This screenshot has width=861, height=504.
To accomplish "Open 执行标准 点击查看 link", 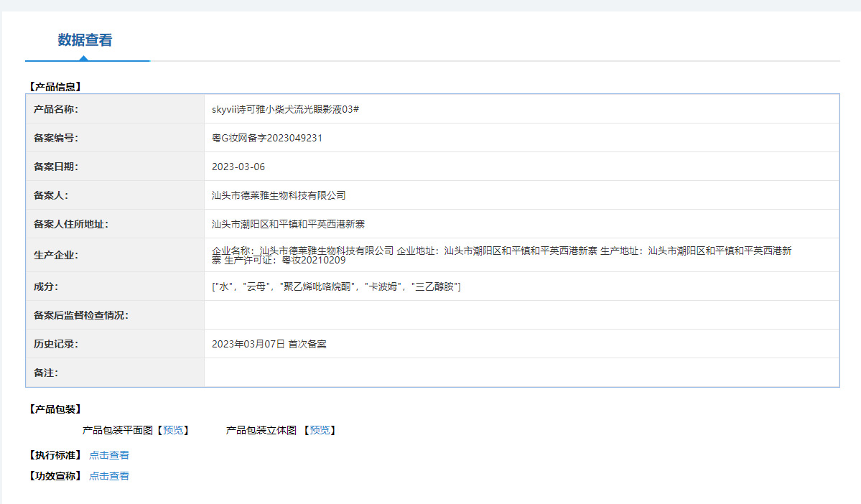I will click(109, 455).
